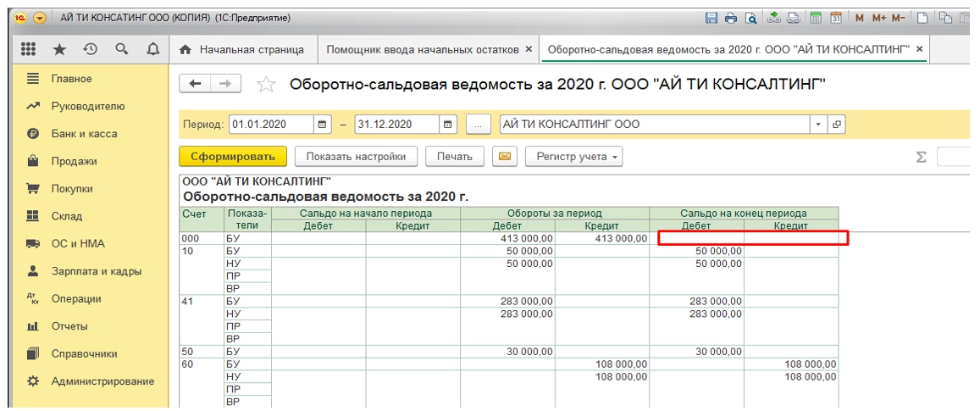980x411 pixels.
Task: Send report by email envelope icon
Action: [504, 157]
